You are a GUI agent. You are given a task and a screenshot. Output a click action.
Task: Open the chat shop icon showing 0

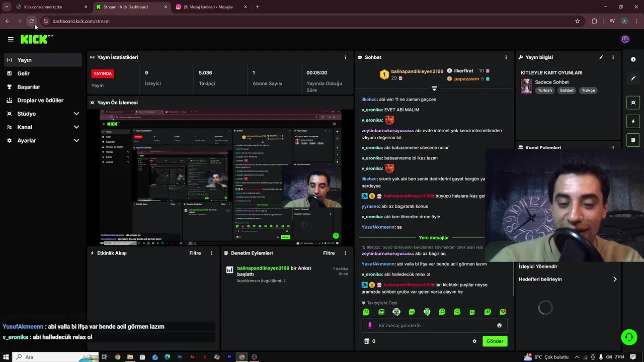tap(367, 341)
